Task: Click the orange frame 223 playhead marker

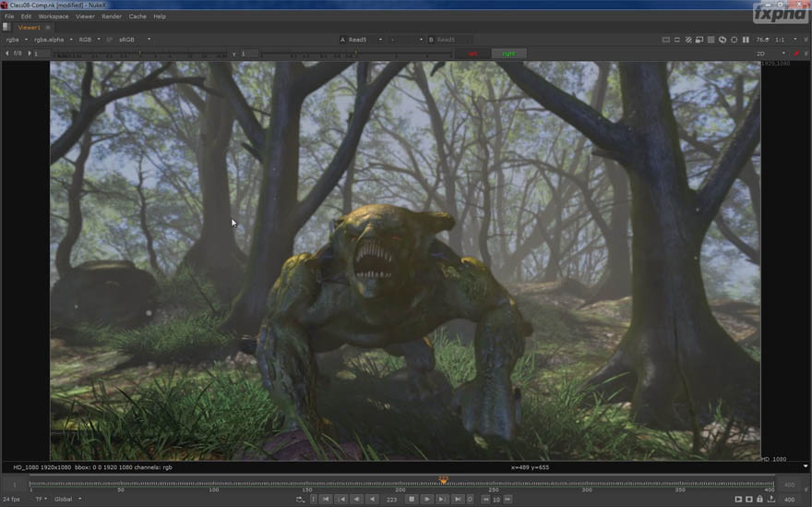Action: pyautogui.click(x=443, y=480)
